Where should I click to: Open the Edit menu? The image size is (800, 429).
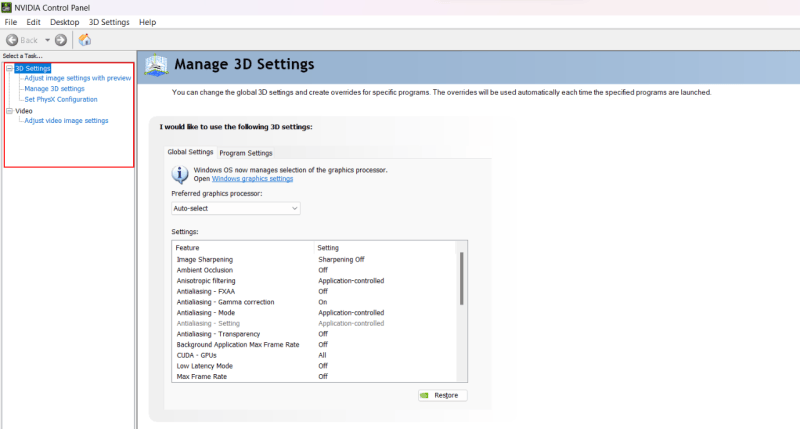click(33, 22)
